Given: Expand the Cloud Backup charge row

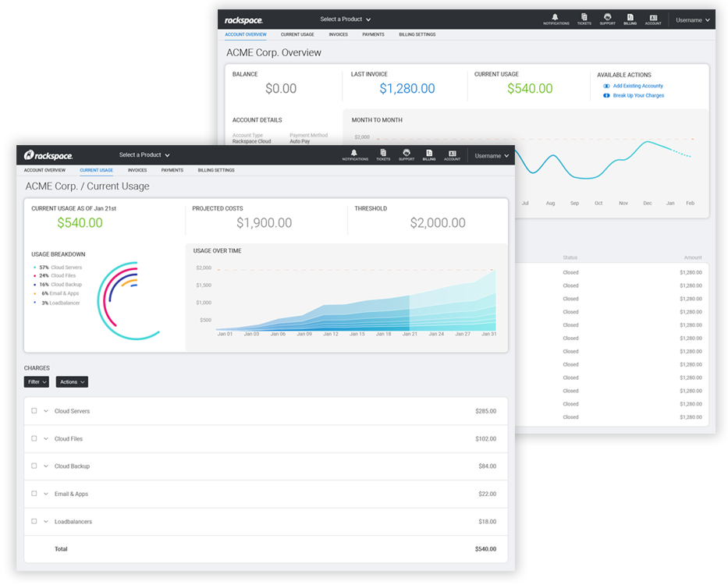Looking at the screenshot, I should pyautogui.click(x=46, y=466).
